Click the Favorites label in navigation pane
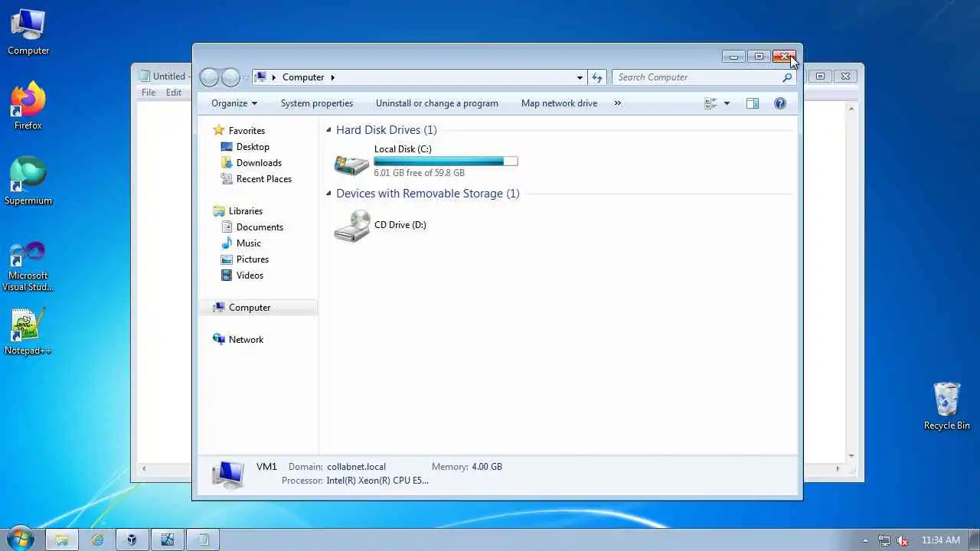Screen dimensions: 980x551 tap(247, 131)
